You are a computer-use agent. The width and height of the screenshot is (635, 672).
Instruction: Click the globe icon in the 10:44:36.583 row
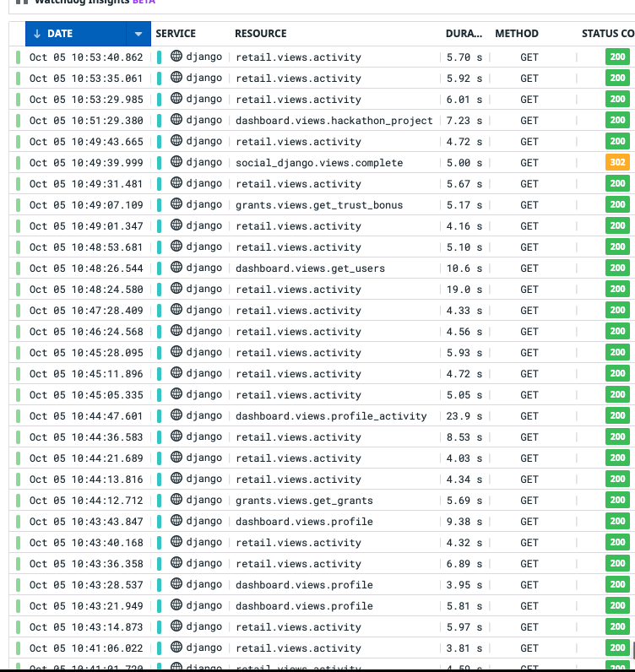click(x=176, y=436)
